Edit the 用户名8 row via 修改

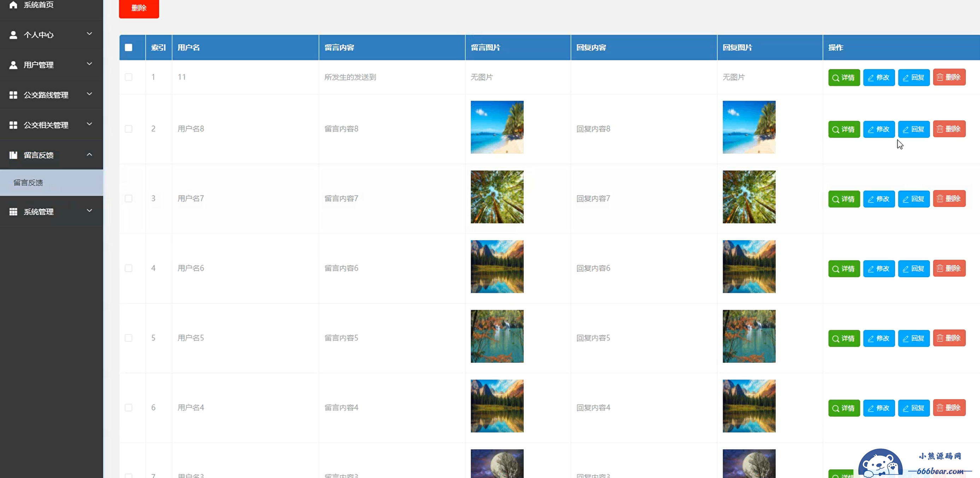point(879,129)
